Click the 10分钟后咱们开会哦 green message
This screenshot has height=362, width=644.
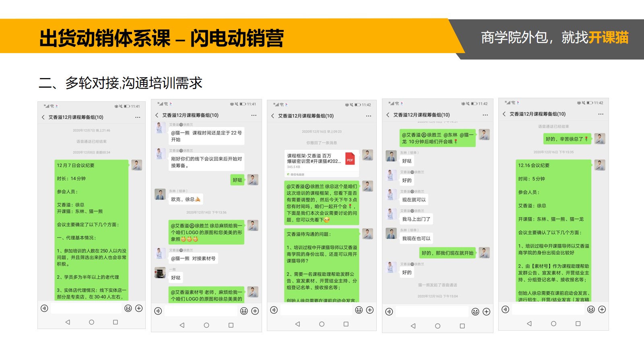click(437, 138)
